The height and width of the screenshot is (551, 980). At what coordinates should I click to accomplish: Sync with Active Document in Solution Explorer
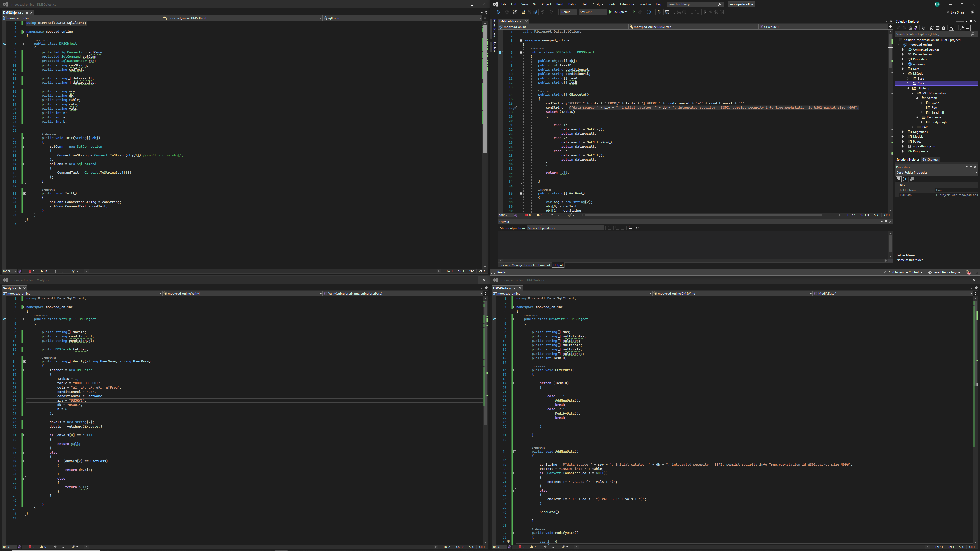point(933,28)
